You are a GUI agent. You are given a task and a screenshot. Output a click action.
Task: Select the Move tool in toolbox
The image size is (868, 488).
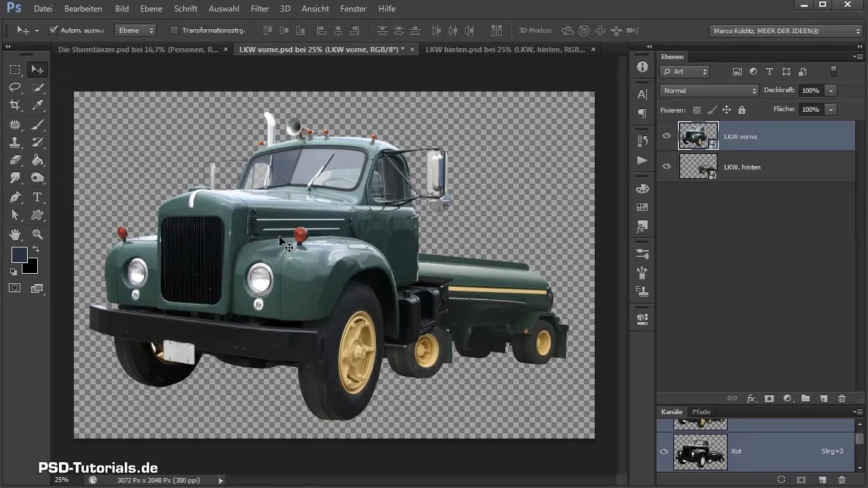(38, 70)
